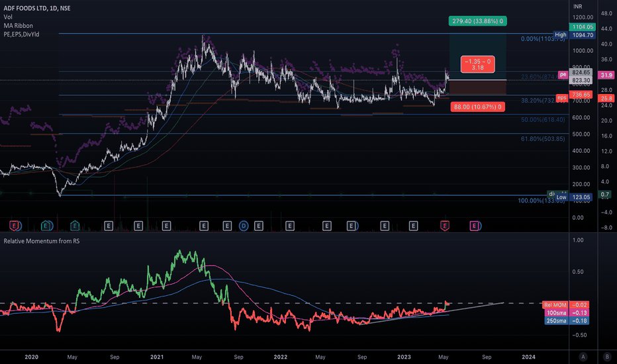This screenshot has height=364, width=617.
Task: Select the MA Ribbon indicator legend
Action: 18,26
